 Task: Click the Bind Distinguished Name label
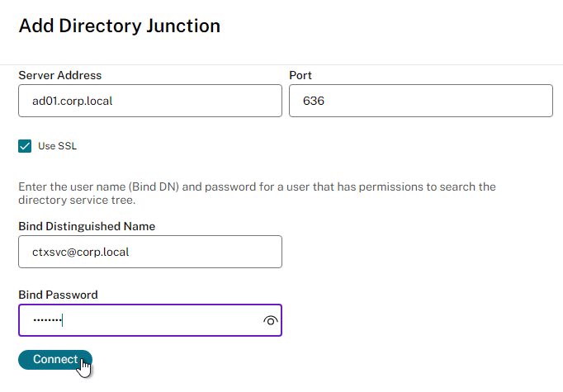pyautogui.click(x=87, y=226)
